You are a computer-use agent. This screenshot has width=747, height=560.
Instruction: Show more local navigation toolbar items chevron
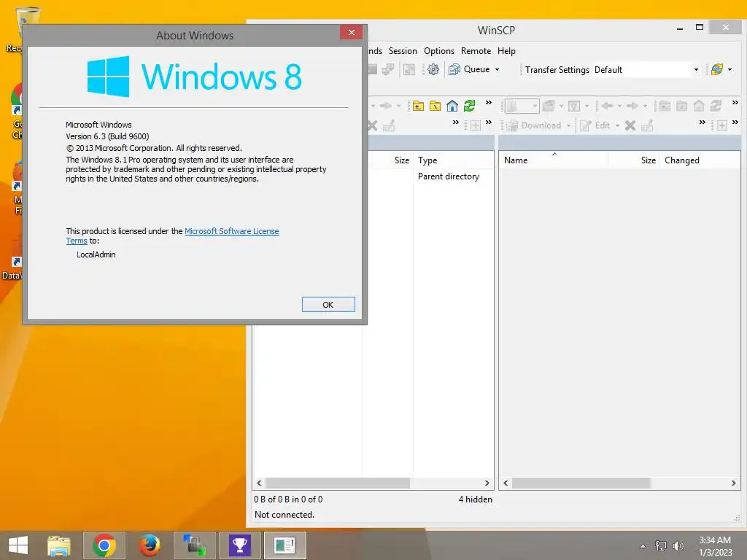tap(488, 102)
